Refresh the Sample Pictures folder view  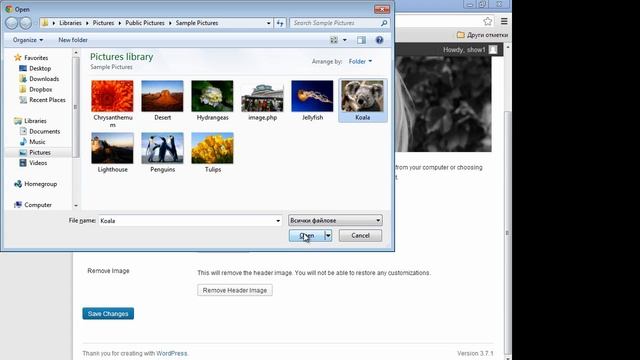pos(280,23)
